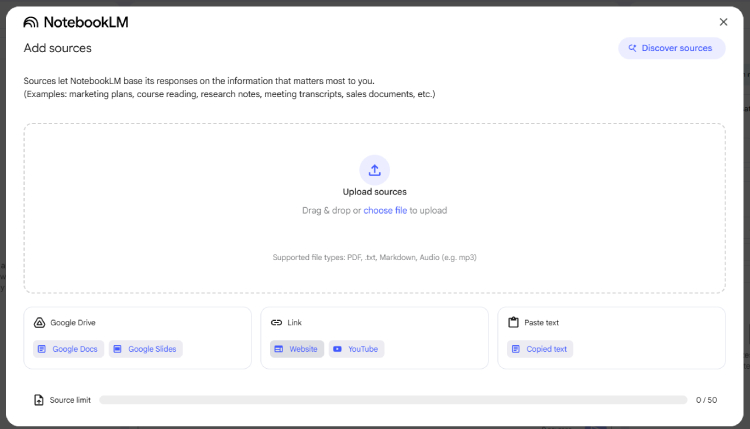The image size is (750, 429).
Task: Click the NotebookLM title text
Action: tap(86, 22)
